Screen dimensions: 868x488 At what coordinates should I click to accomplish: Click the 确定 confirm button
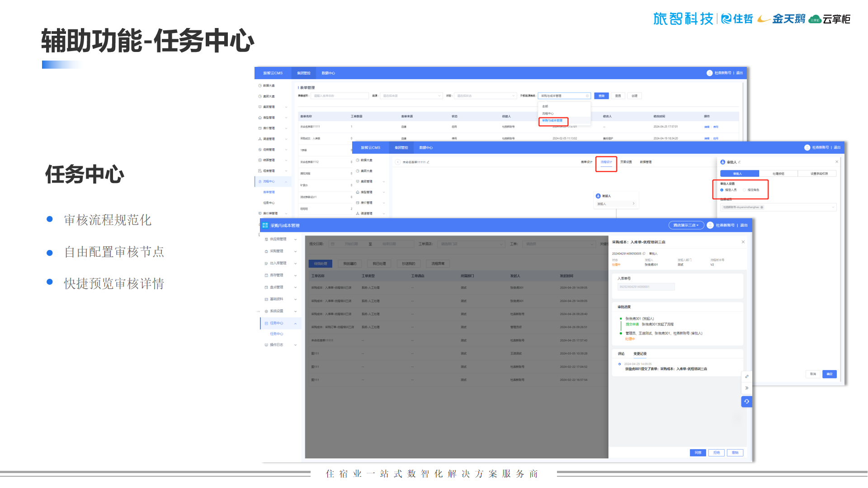pyautogui.click(x=829, y=374)
